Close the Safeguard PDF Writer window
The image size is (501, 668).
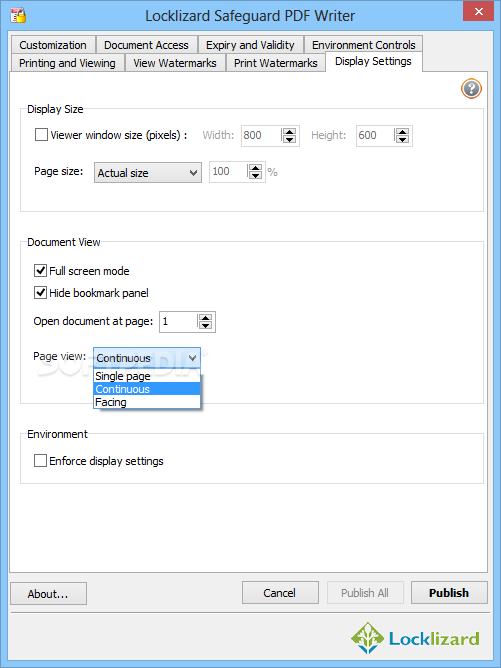[478, 12]
